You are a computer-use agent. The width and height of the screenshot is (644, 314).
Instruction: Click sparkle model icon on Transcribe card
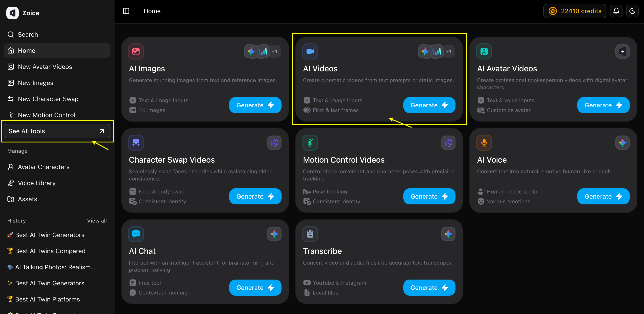[x=448, y=234]
